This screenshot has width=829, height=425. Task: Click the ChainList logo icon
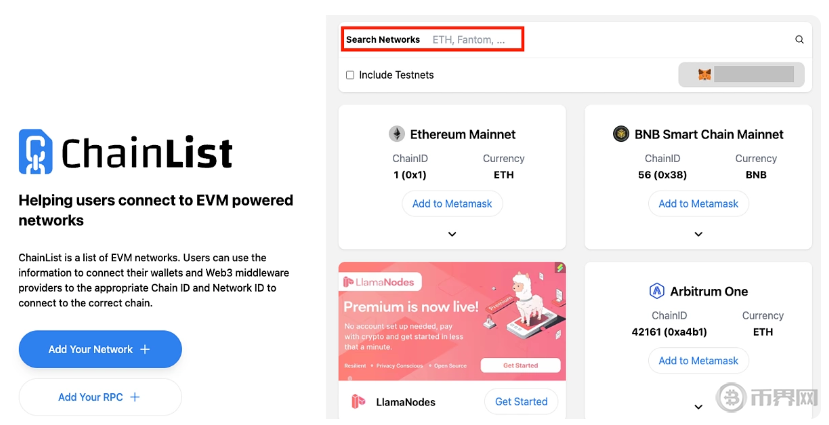tap(35, 152)
